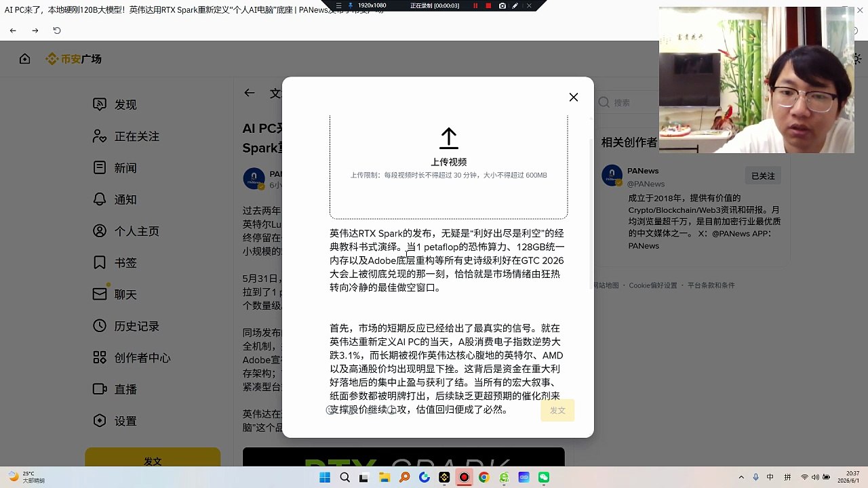Open File Explorer from the taskbar
The image size is (868, 488).
coord(384,477)
